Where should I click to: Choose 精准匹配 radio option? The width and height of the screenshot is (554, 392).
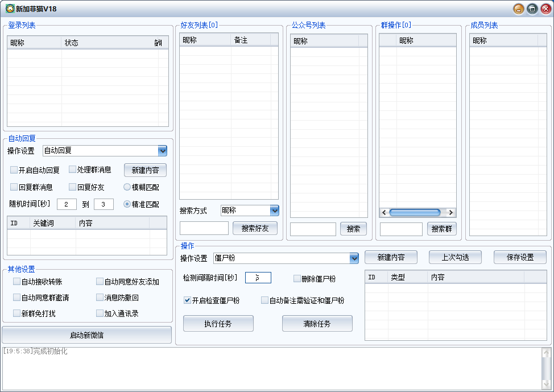[127, 204]
